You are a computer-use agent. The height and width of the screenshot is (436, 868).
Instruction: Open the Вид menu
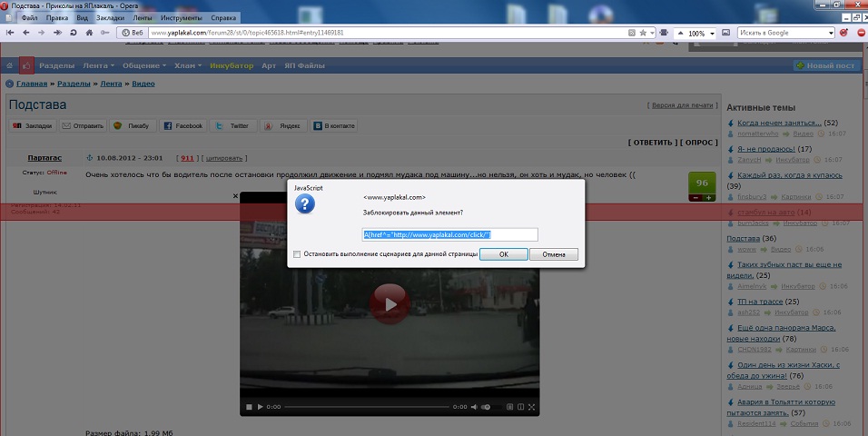point(82,18)
